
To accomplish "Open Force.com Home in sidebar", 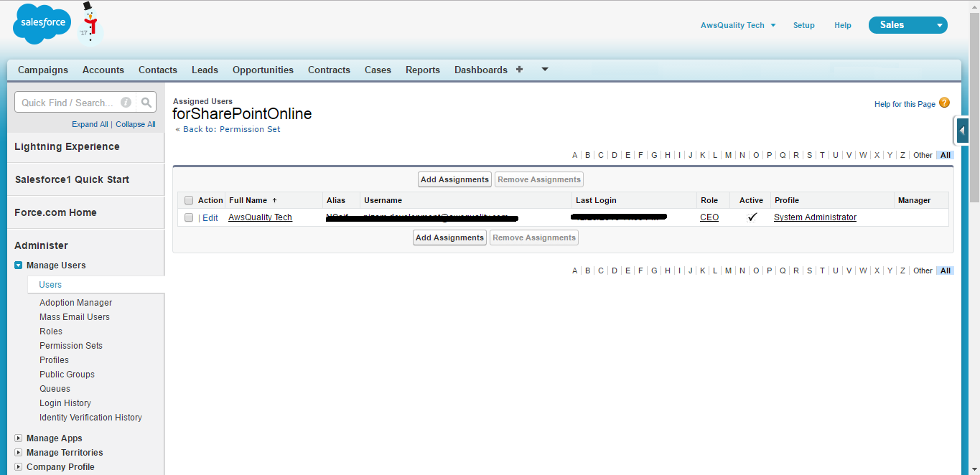I will coord(55,212).
